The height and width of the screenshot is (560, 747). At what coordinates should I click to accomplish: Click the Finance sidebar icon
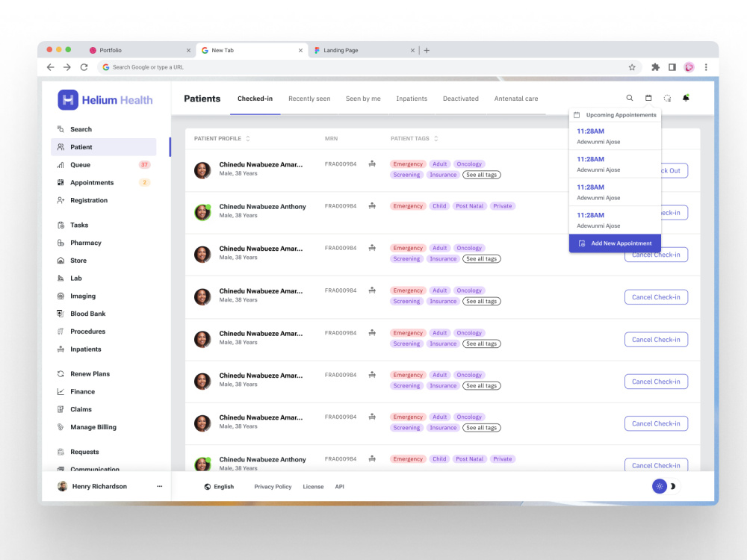coord(61,391)
